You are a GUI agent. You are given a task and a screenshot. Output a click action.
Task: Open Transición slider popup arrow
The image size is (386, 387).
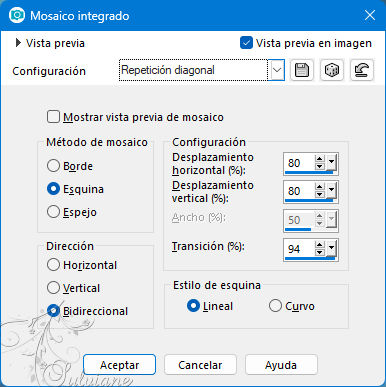click(x=331, y=248)
